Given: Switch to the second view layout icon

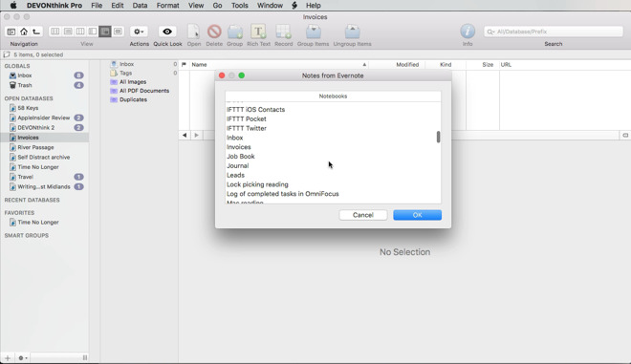Looking at the screenshot, I should 68,32.
